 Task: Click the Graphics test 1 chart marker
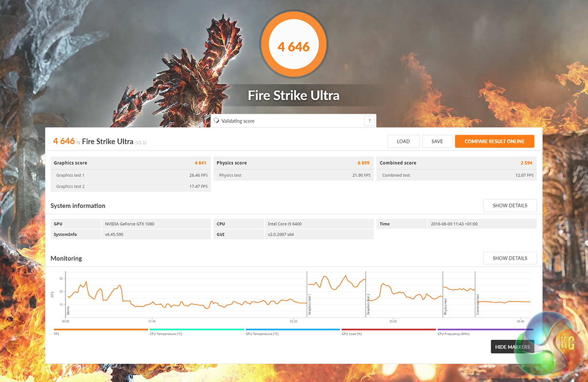[x=310, y=304]
